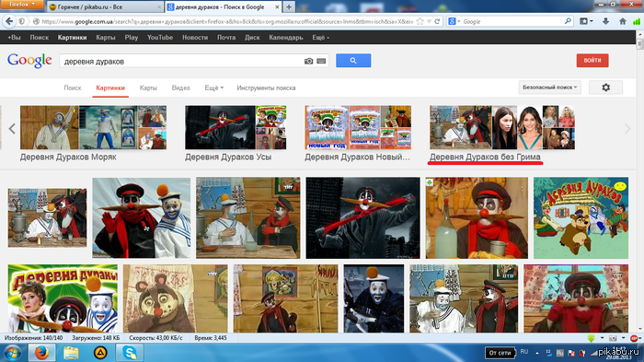644x362 pixels.
Task: Open the bookmarks menu dropdown in toolbar
Action: pos(586,21)
